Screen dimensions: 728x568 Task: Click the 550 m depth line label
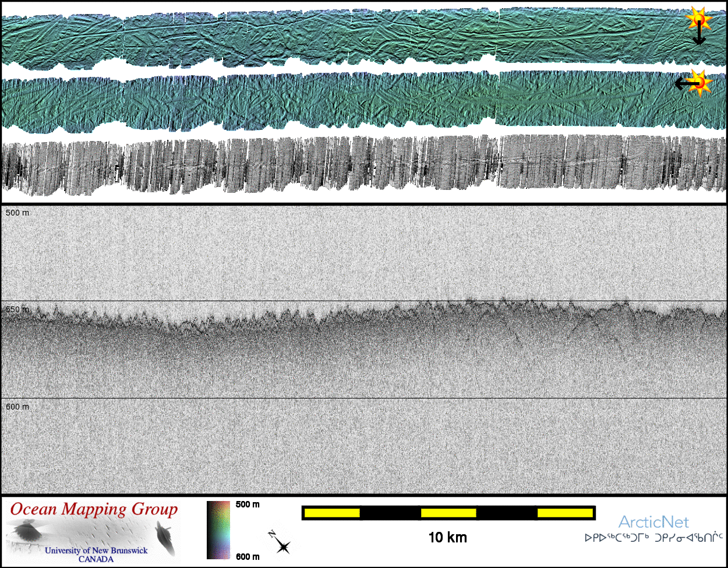(17, 309)
